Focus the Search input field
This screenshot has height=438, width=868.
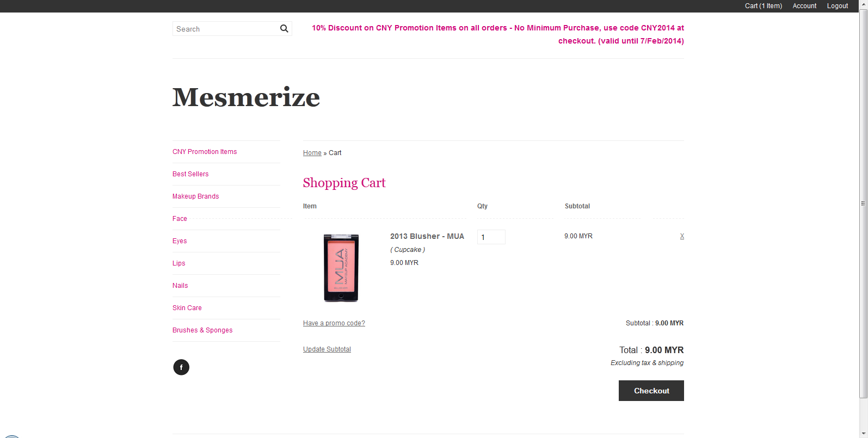tap(226, 29)
